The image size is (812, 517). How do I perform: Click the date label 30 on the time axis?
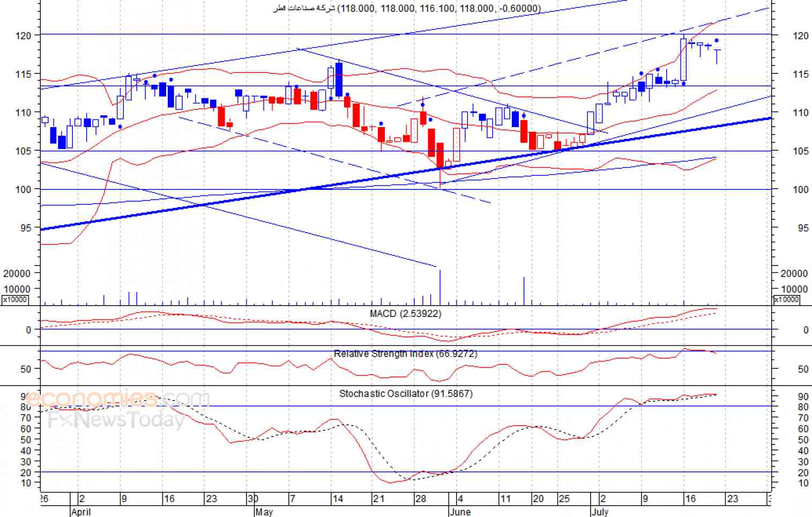click(253, 499)
